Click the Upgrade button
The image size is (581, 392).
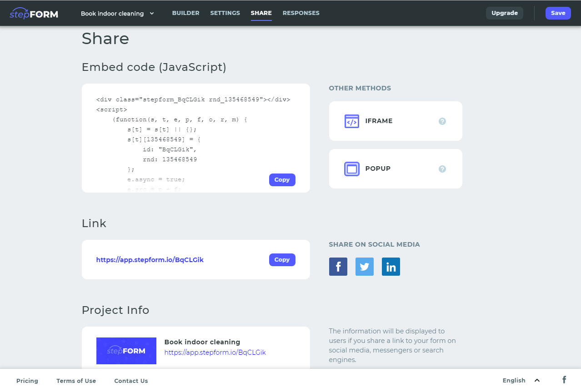504,13
